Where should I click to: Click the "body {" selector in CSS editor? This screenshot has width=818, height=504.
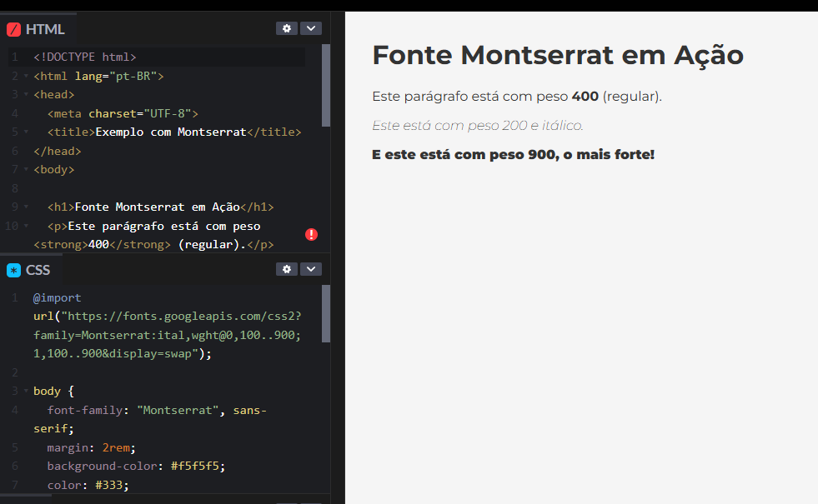53,392
